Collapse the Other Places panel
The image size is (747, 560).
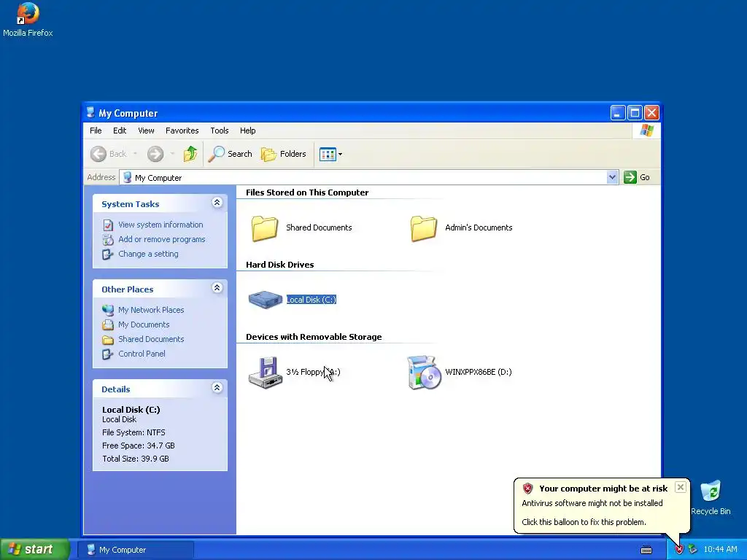(217, 288)
